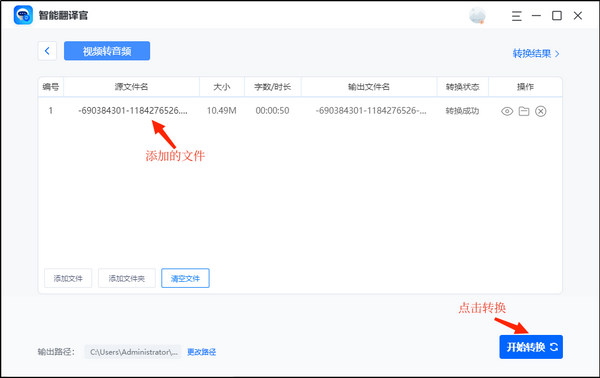
Task: Click the 智能翻译官 app logo icon
Action: tap(23, 15)
